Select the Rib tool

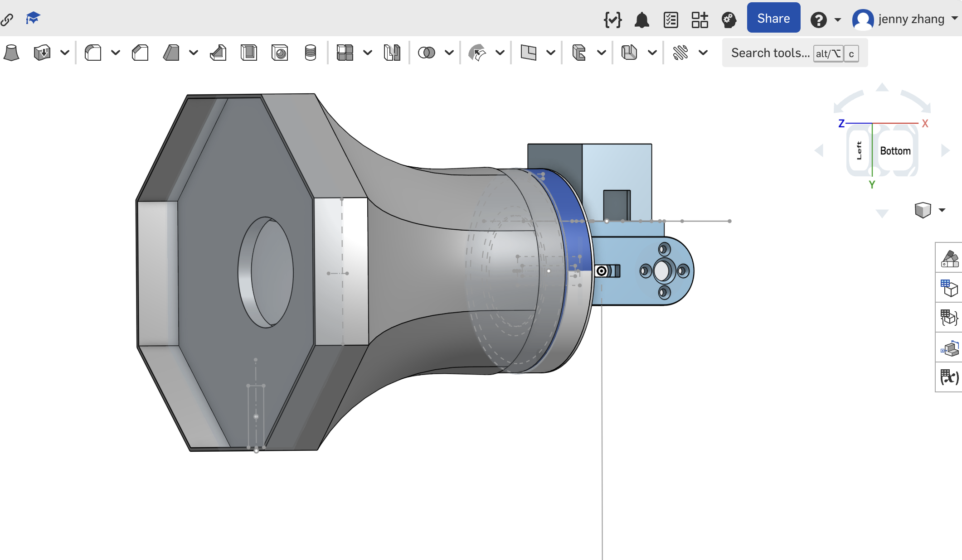(218, 53)
